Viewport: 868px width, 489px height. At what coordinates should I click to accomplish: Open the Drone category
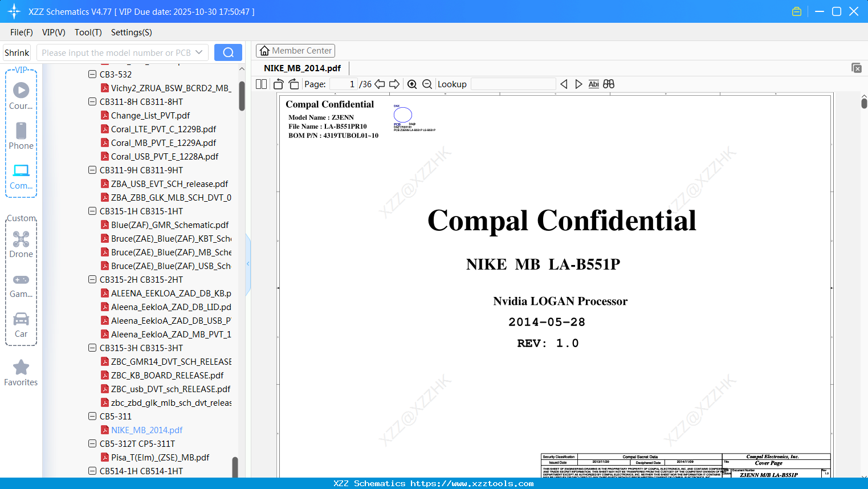pos(21,244)
